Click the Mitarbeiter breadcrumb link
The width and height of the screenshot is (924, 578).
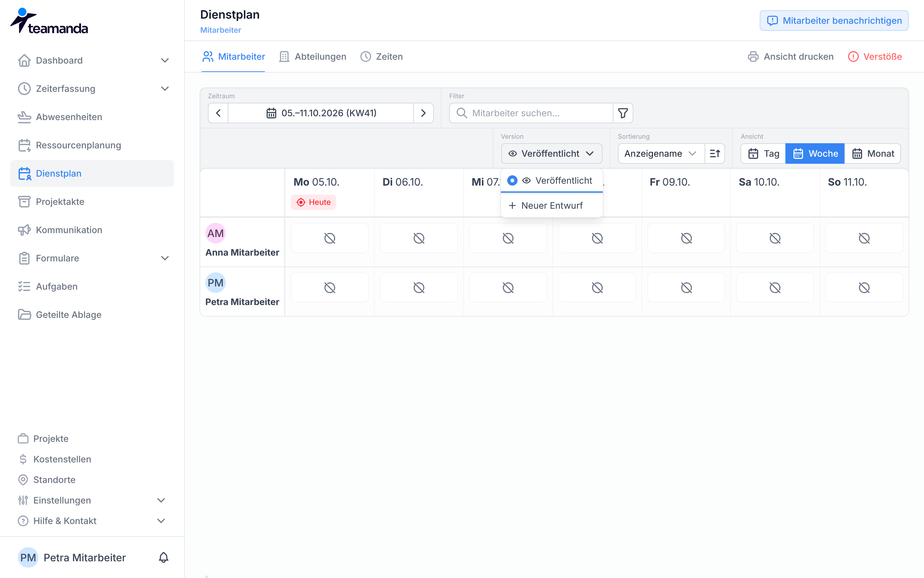tap(220, 30)
